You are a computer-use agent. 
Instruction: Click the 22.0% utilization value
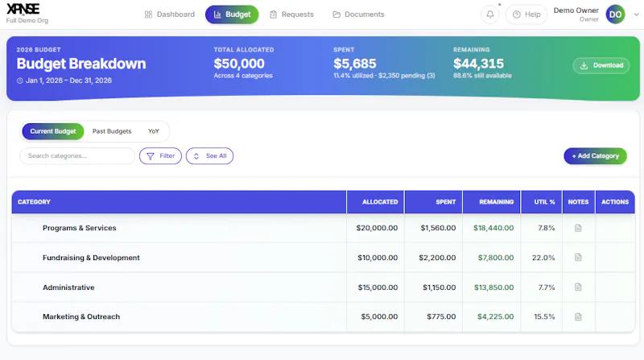pos(543,258)
